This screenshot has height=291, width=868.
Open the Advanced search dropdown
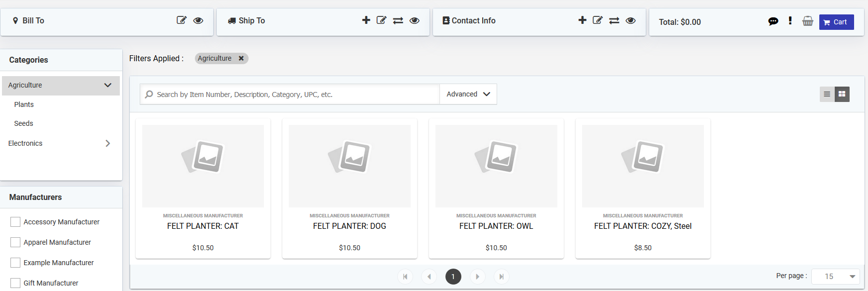[x=468, y=94]
